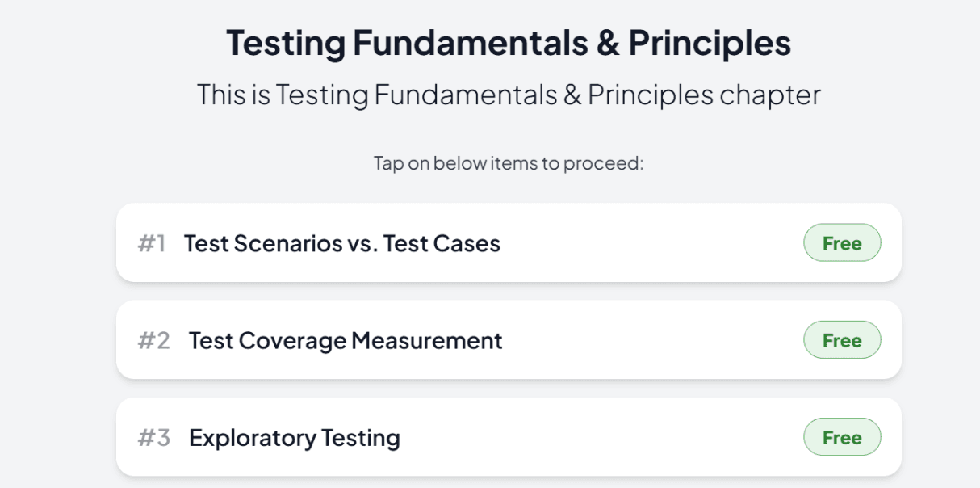The image size is (980, 488).
Task: Click the Test Scenarios vs. Test Cases title text
Action: (x=340, y=242)
